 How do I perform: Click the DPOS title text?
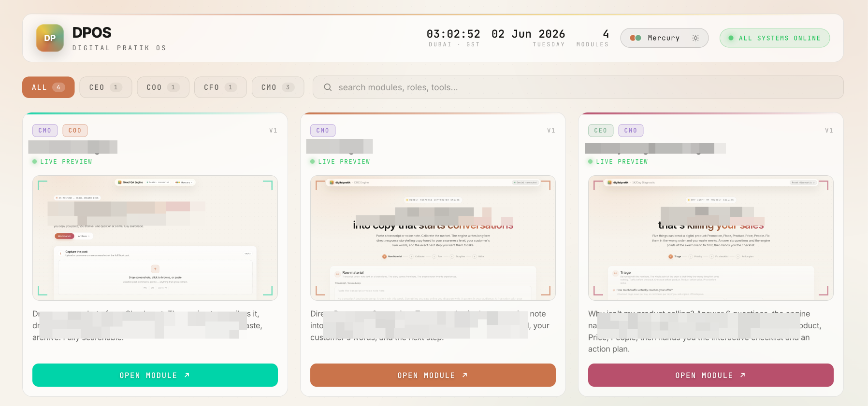(x=92, y=33)
